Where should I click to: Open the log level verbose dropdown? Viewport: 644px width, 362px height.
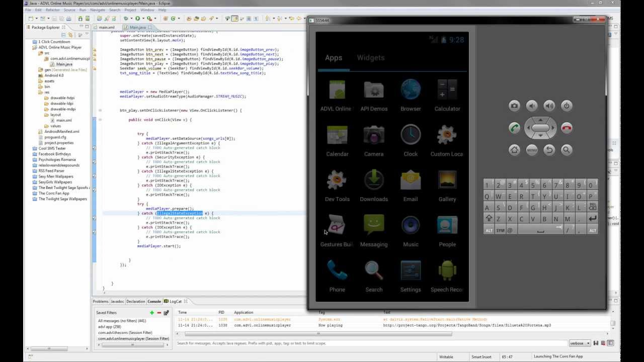pos(580,343)
